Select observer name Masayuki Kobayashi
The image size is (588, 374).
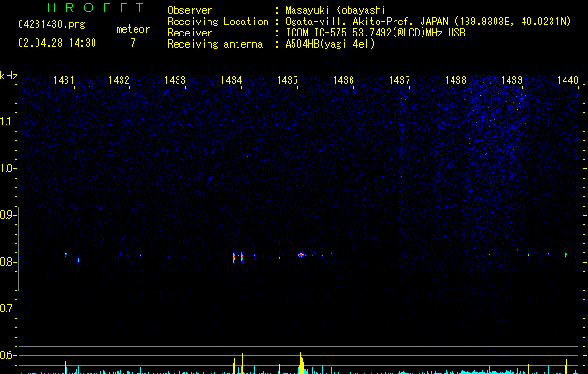[x=336, y=10]
